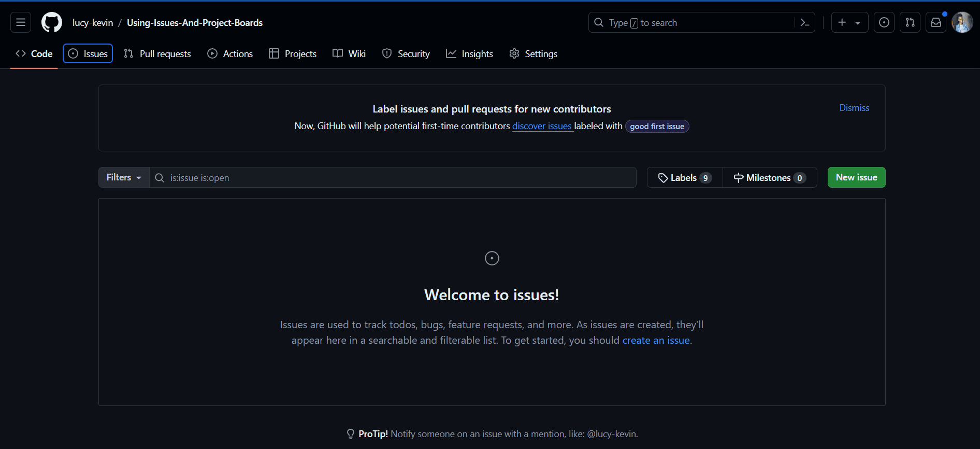Open the Labels list button
Viewport: 980px width, 449px height.
click(x=685, y=177)
